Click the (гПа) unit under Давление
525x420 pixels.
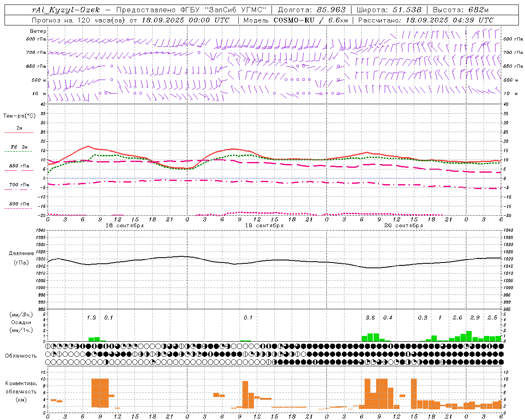[21, 263]
